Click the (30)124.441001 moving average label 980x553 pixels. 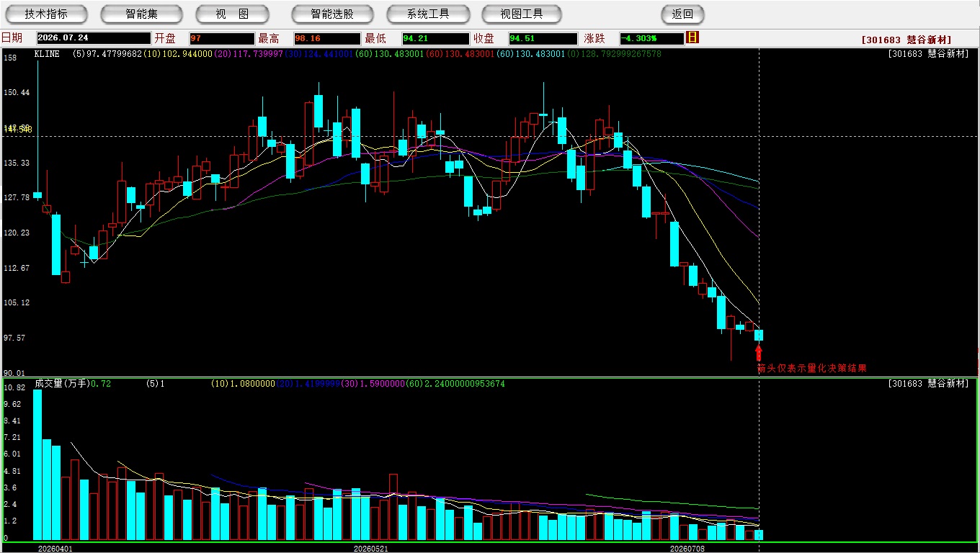[x=318, y=54]
